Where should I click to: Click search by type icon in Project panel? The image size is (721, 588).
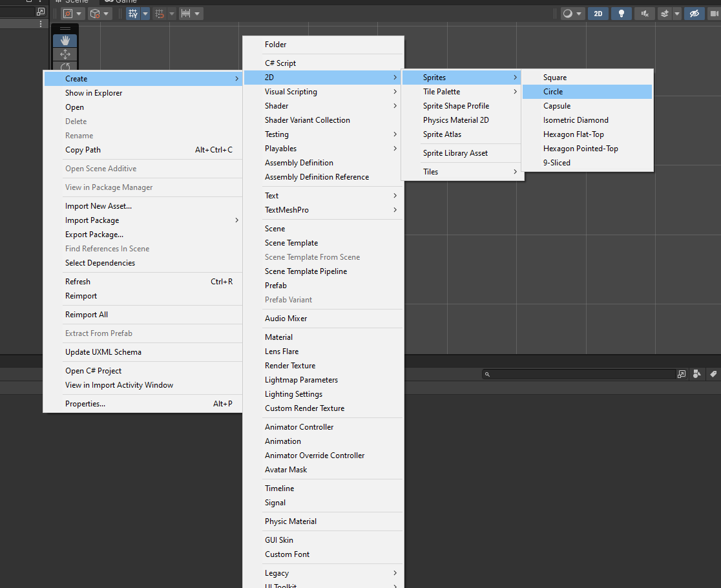697,374
